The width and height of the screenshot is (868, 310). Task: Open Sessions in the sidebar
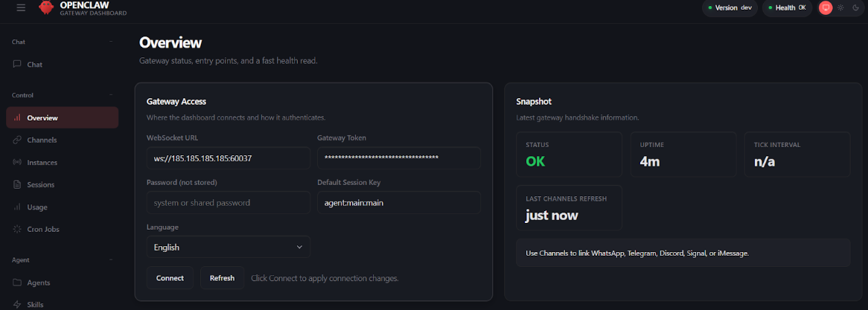pos(40,184)
